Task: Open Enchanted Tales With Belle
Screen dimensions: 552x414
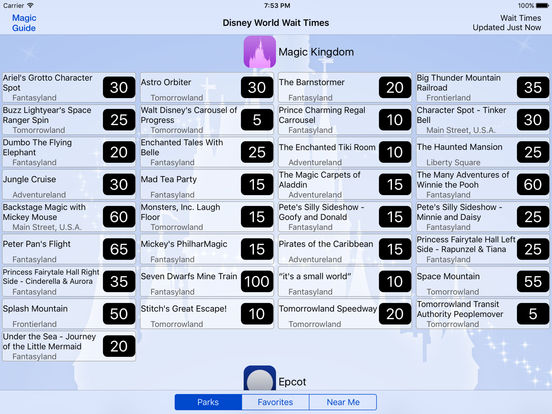Action: coord(207,152)
